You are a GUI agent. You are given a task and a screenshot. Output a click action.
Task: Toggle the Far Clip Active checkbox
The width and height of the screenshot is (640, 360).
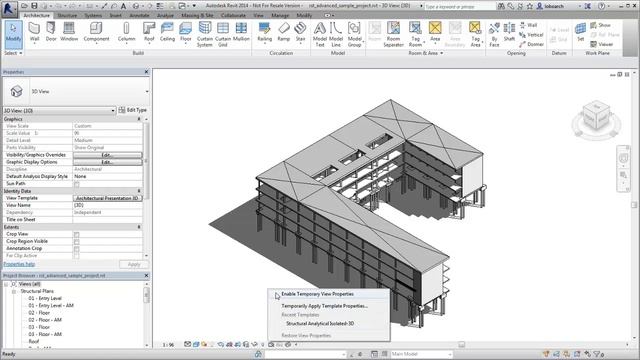[76, 256]
